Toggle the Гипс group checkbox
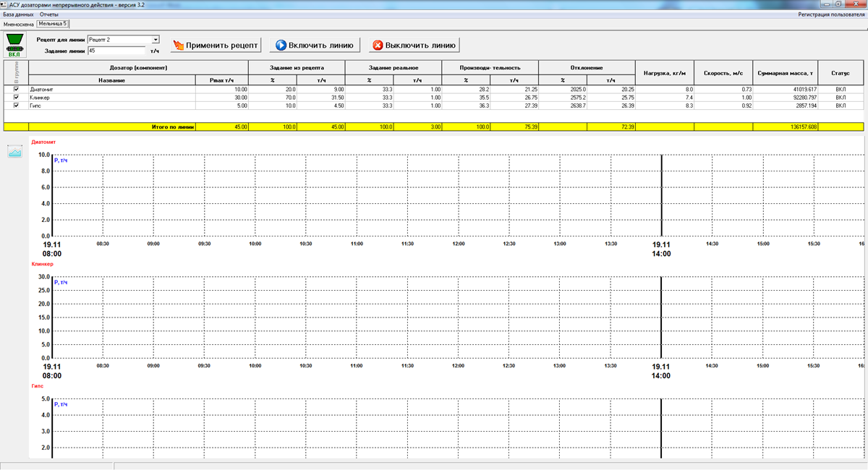Viewport: 868px width, 470px height. (x=16, y=105)
